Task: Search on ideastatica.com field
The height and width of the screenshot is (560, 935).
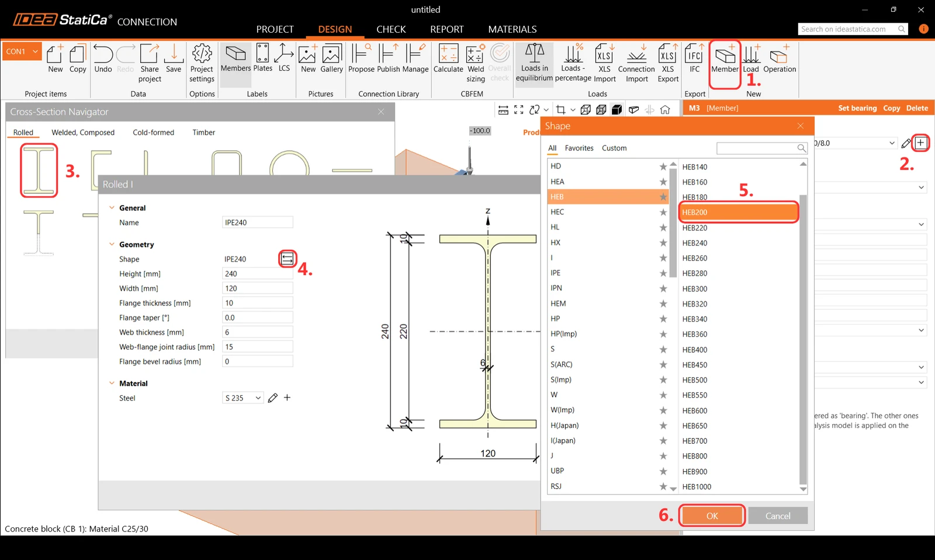Action: coord(853,29)
